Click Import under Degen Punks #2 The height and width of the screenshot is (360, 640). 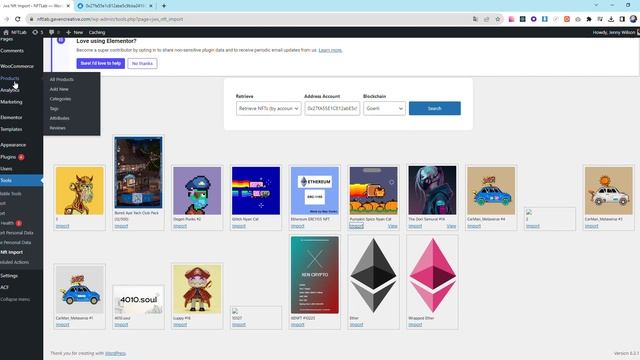[180, 226]
